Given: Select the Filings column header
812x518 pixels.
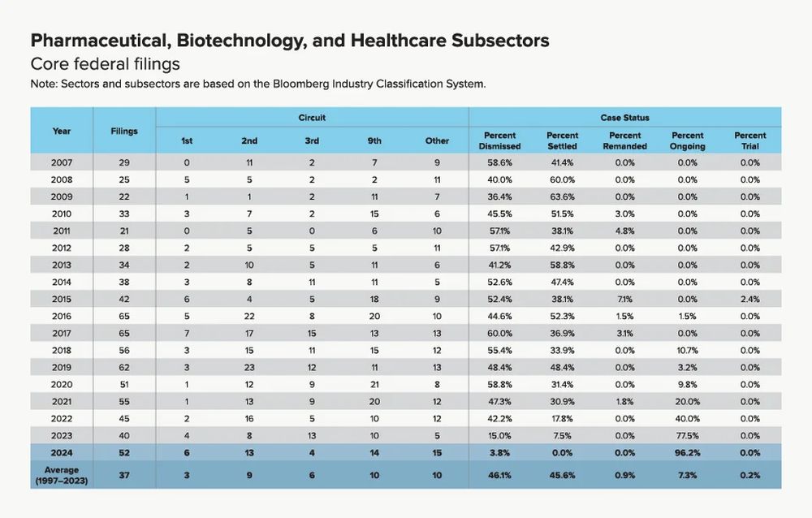Looking at the screenshot, I should [124, 131].
